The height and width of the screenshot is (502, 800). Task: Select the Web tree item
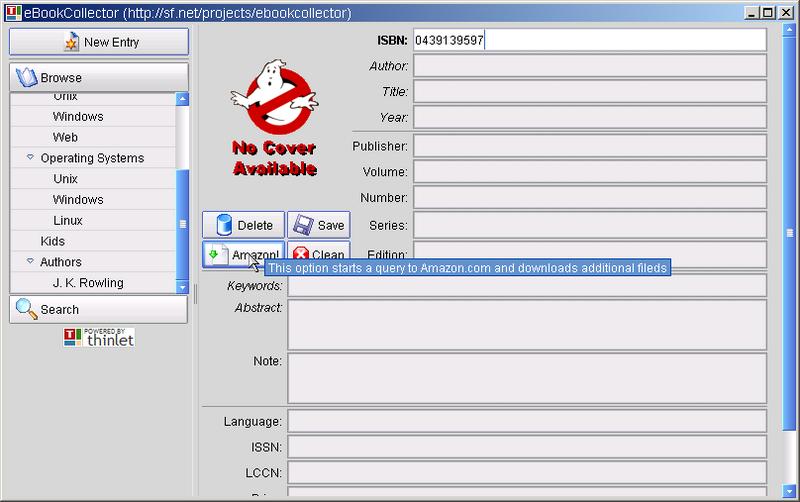[x=65, y=137]
